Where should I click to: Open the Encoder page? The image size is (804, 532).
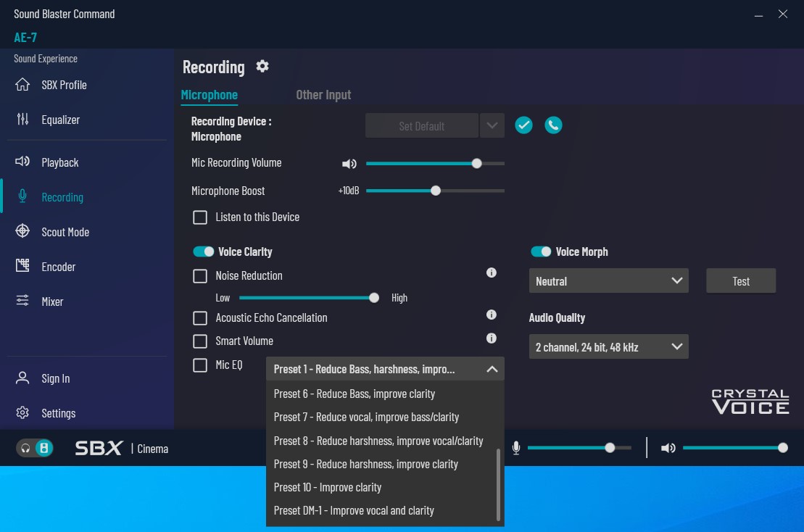(x=59, y=267)
